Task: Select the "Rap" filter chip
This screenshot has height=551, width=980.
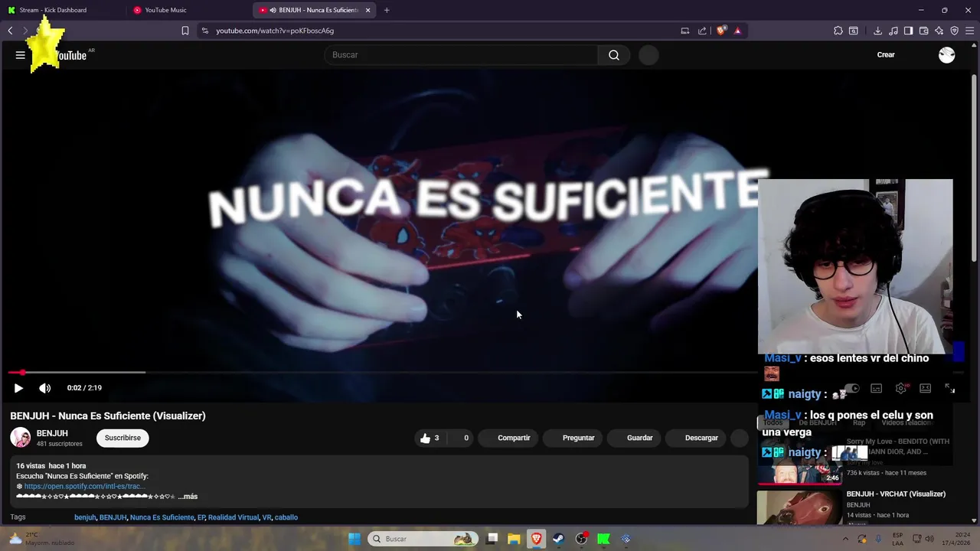Action: pyautogui.click(x=859, y=422)
